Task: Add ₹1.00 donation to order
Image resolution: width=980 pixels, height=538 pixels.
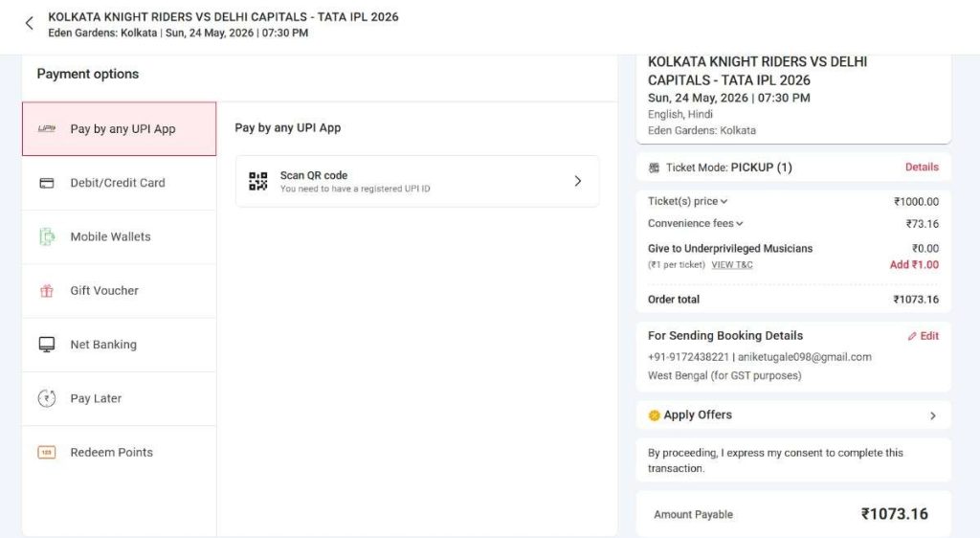Action: (914, 265)
